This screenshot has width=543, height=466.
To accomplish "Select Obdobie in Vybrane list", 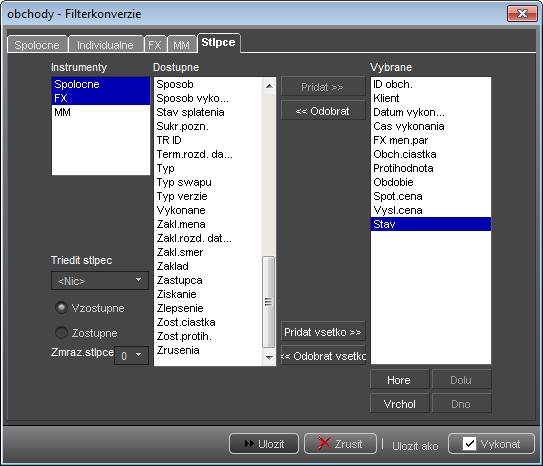I will pyautogui.click(x=431, y=182).
